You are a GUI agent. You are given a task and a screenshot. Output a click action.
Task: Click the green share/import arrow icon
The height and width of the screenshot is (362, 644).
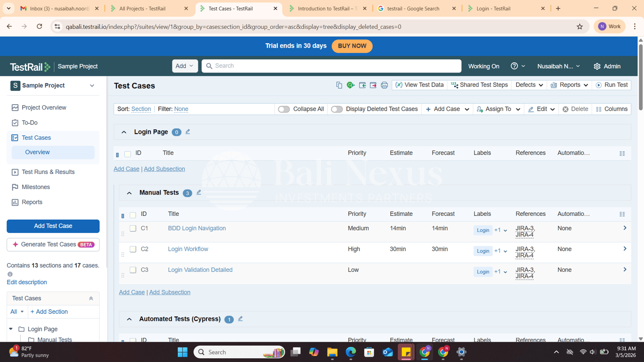click(351, 85)
